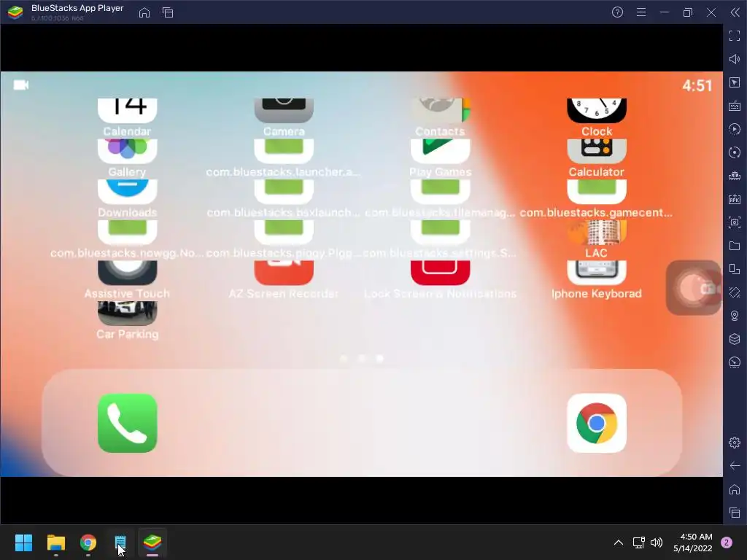Take a screenshot using sidebar icon

pos(735,222)
